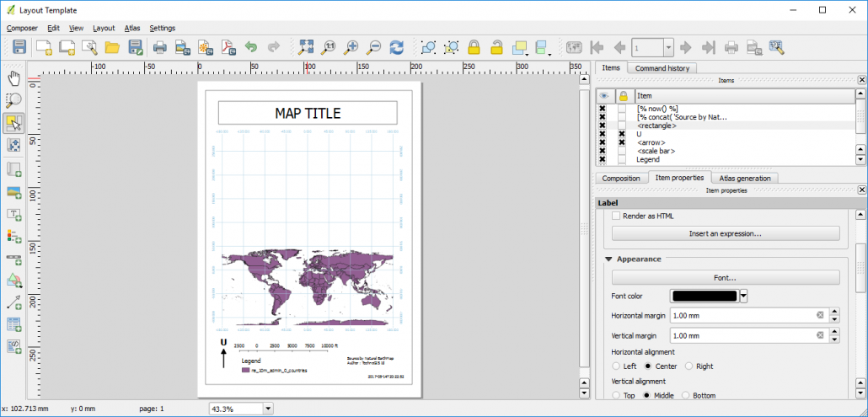Open the Composer Manager

(89, 47)
